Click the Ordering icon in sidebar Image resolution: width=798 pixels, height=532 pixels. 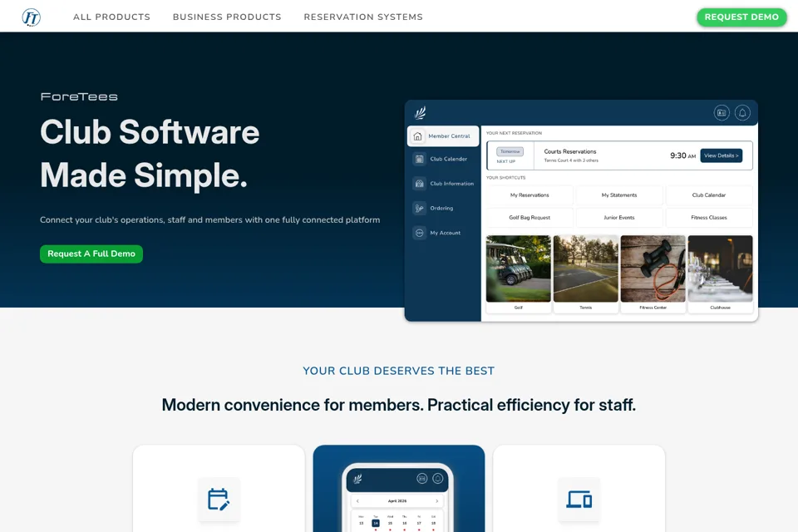(x=419, y=208)
